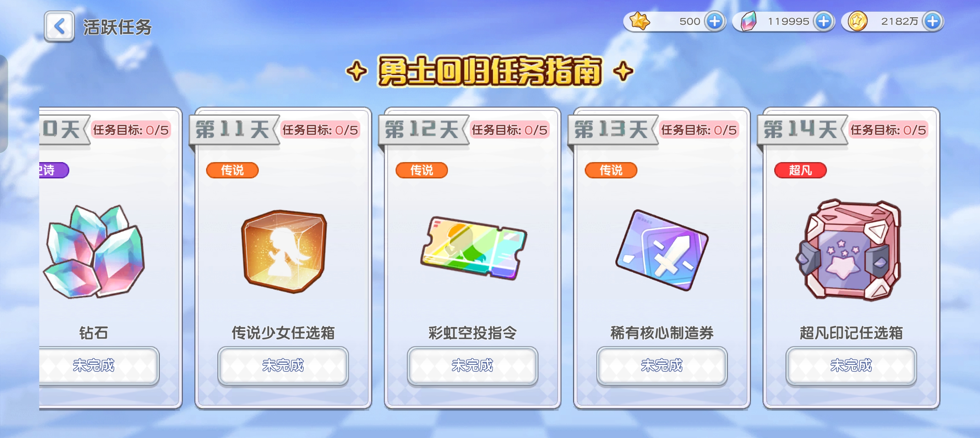The image size is (980, 438).
Task: Click the 未完成 button on day 11 card
Action: (283, 366)
